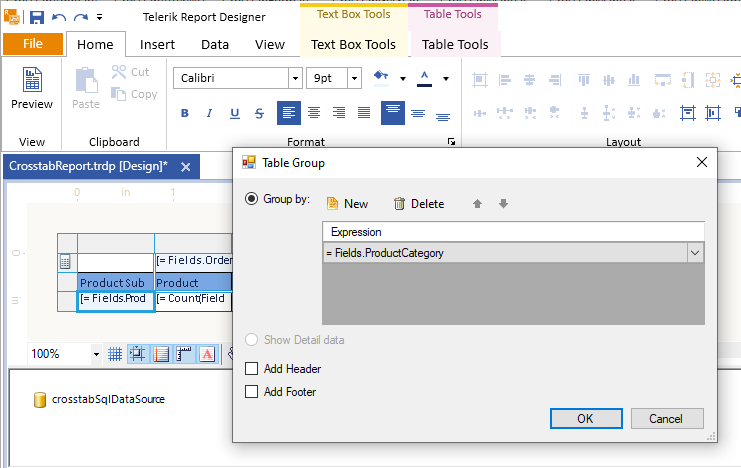Redo the last undone action

coord(81,17)
